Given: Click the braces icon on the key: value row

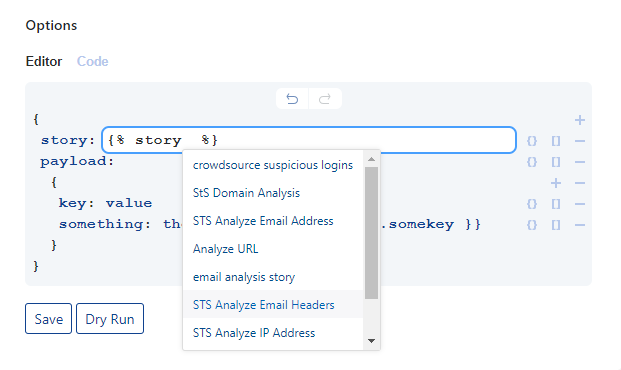Looking at the screenshot, I should click(532, 204).
